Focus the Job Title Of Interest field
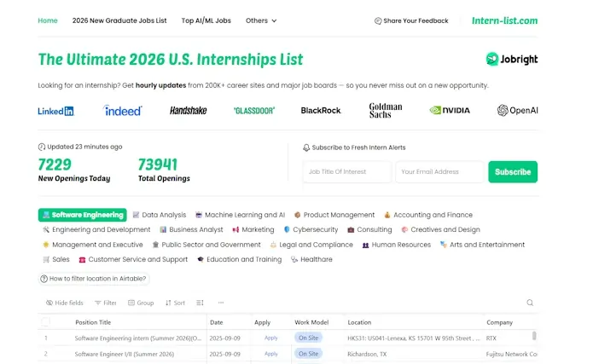 tap(346, 171)
